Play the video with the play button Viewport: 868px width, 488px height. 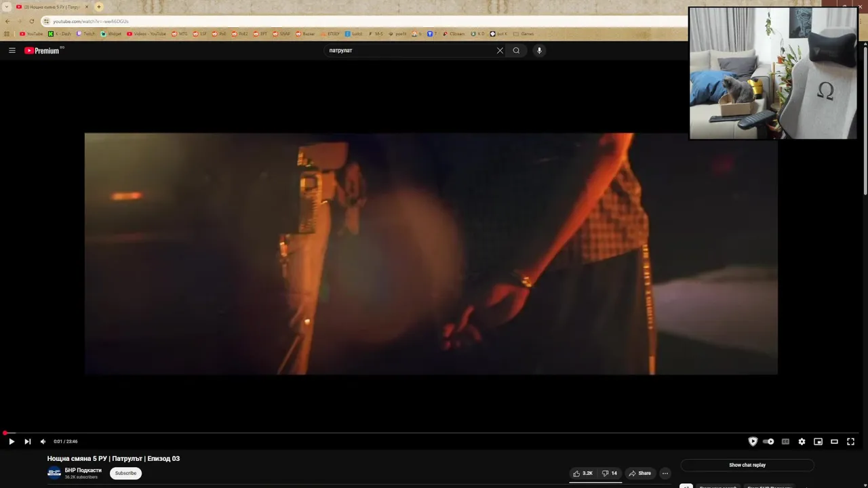12,441
